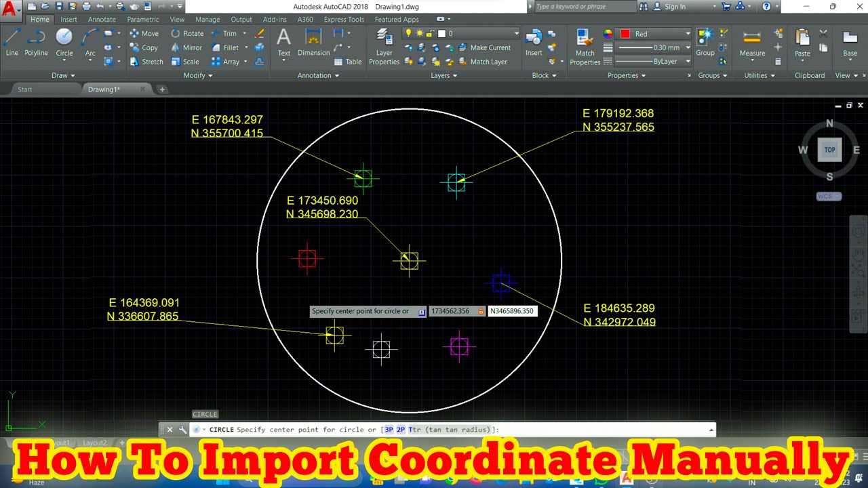Click the Group tool
This screenshot has width=868, height=488.
705,42
